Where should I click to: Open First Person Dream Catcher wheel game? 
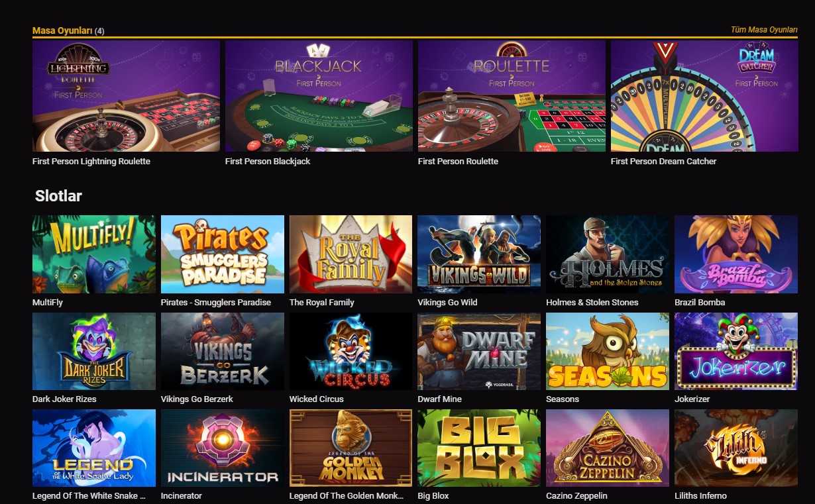pyautogui.click(x=704, y=96)
